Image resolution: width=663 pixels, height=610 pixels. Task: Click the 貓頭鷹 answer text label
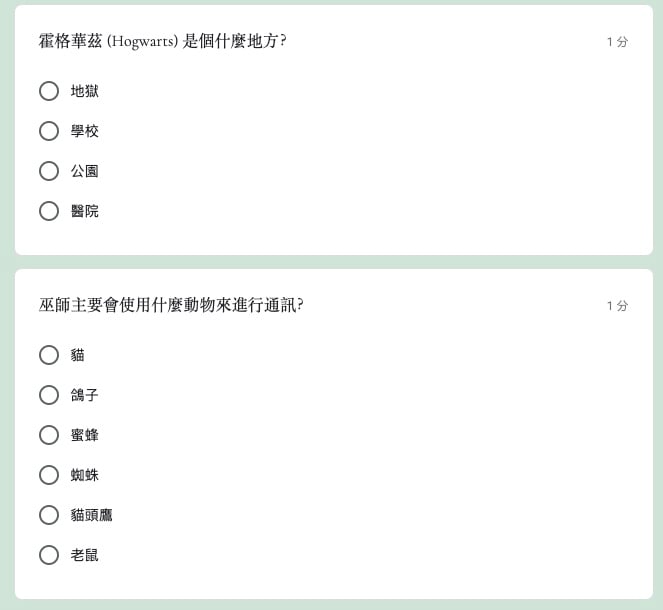[x=92, y=515]
